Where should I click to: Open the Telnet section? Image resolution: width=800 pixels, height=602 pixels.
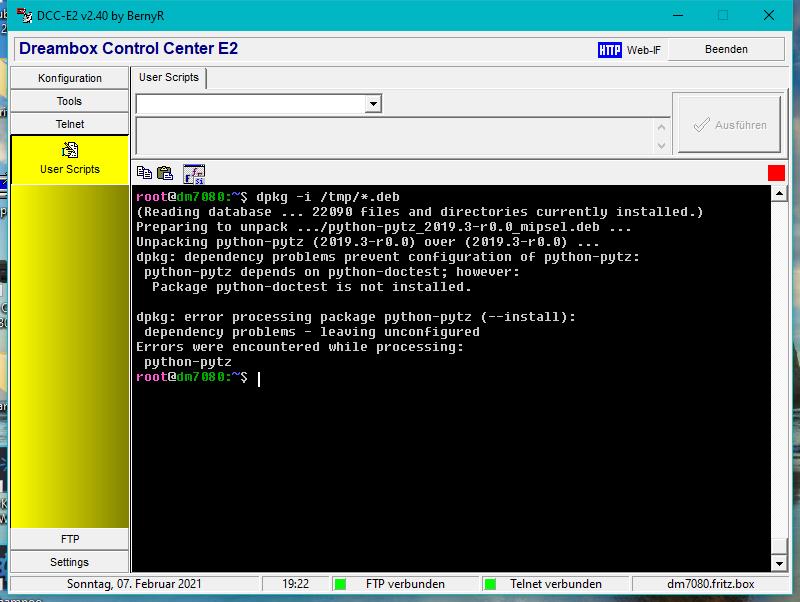(69, 124)
